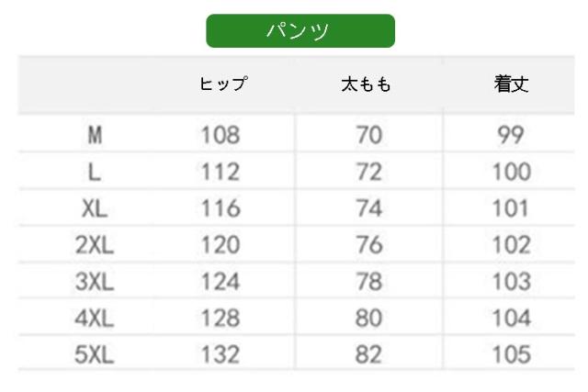Click the thigh value 82 cell
Screen dimensions: 588x392
368,353
